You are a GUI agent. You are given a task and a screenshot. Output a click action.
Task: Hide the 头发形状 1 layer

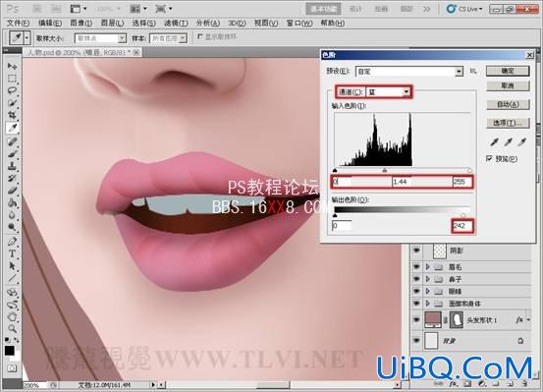(x=416, y=319)
